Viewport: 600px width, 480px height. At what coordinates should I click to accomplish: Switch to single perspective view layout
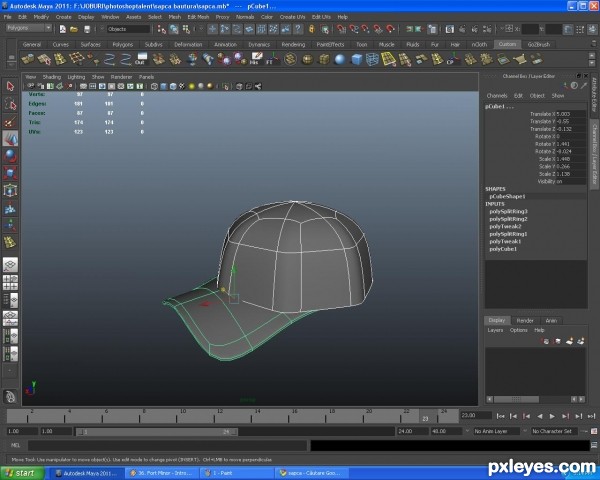click(10, 264)
